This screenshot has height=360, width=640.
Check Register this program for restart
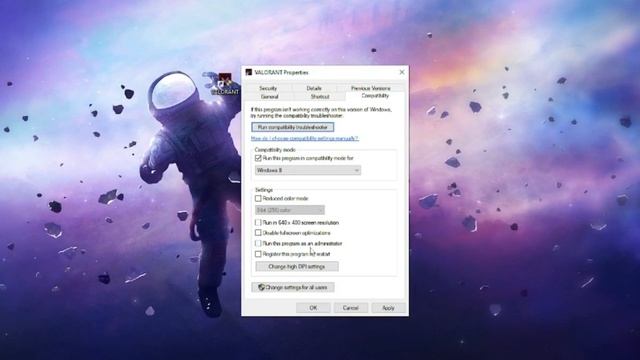pos(258,254)
